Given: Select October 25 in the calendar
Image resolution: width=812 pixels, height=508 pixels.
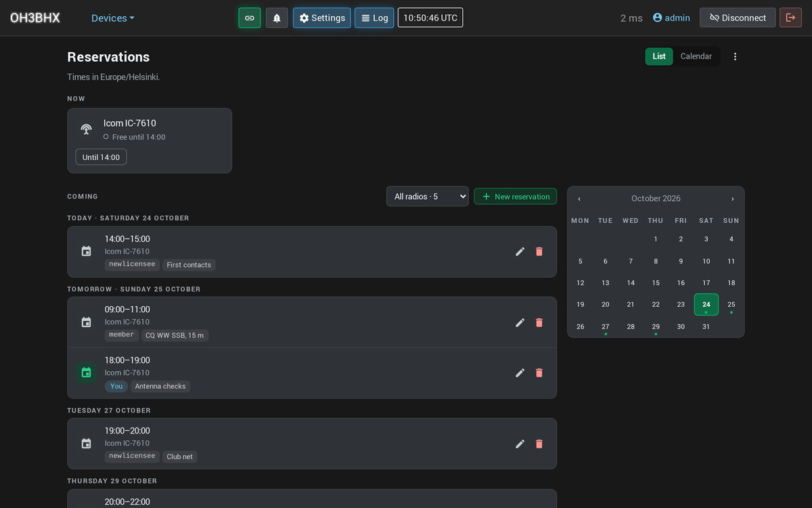Looking at the screenshot, I should [x=731, y=305].
